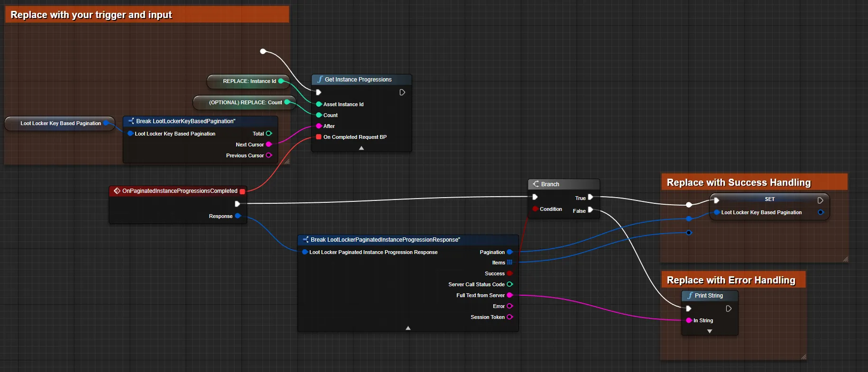Viewport: 868px width, 372px height.
Task: Click the Pagination output pin on Break response node
Action: point(510,252)
